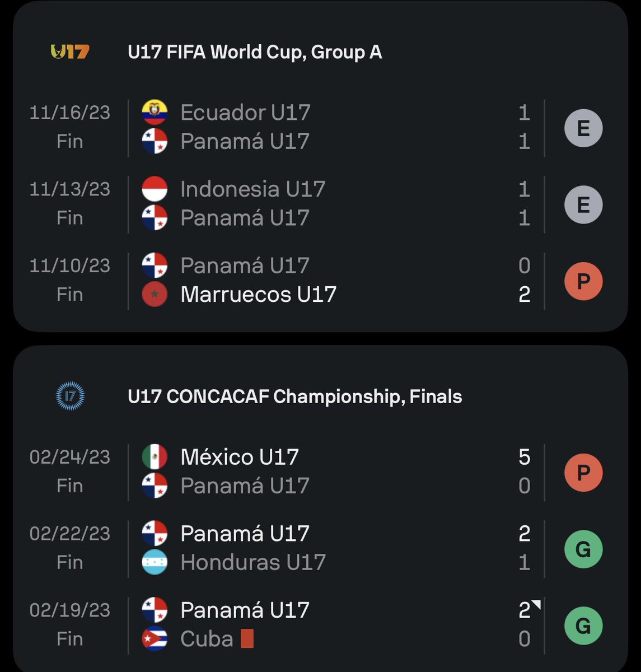The image size is (641, 672).
Task: Open U17 FIFA World Cup, Group A header
Action: click(x=255, y=52)
